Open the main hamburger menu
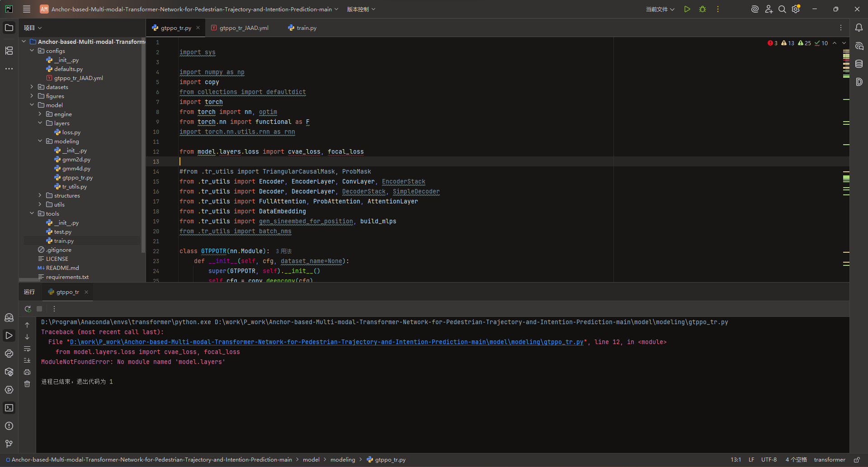Image resolution: width=868 pixels, height=467 pixels. (27, 9)
